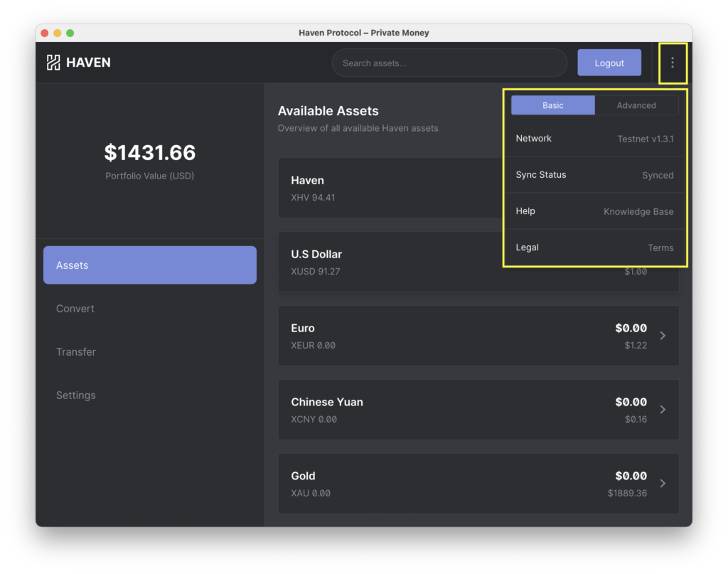728x574 pixels.
Task: Click the Euro asset name
Action: click(x=303, y=329)
